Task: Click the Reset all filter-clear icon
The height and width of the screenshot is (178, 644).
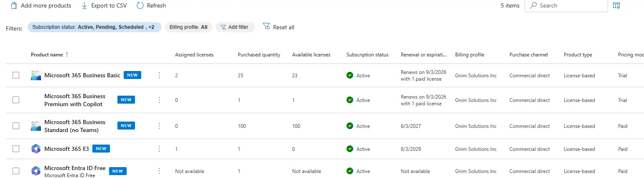Action: coord(266,27)
